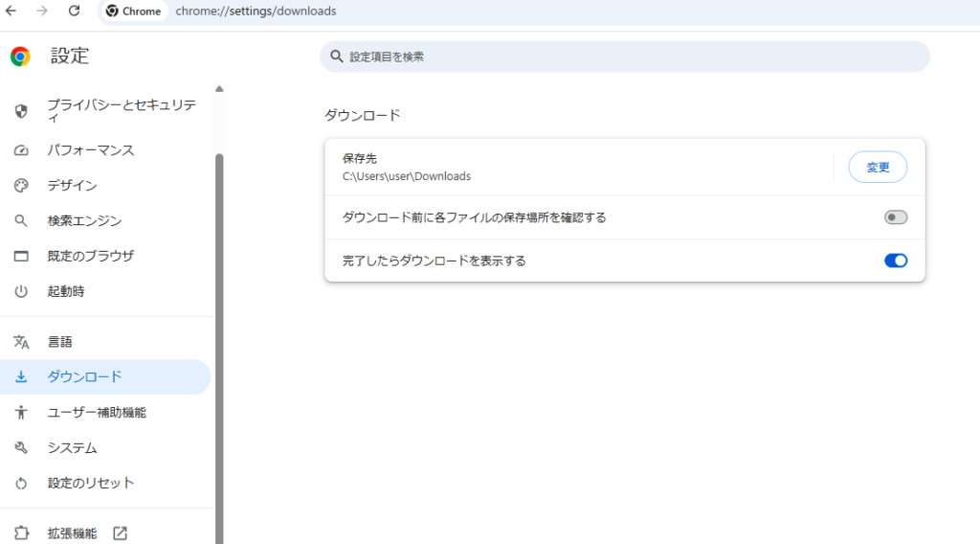Click the accessibility person icon
Viewport: 980px width, 544px height.
click(21, 413)
